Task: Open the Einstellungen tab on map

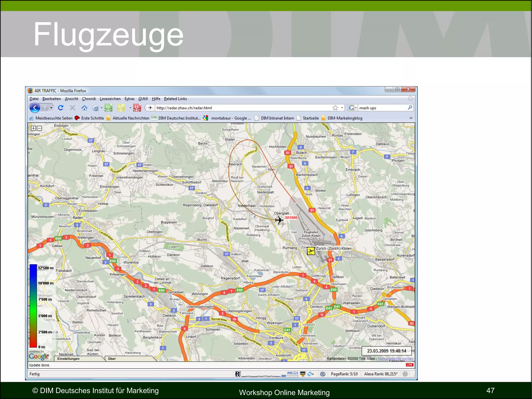Action: (x=68, y=359)
